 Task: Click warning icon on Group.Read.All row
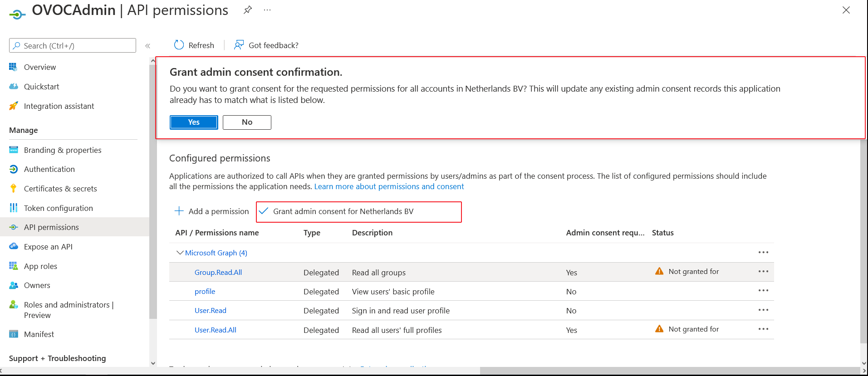(659, 271)
